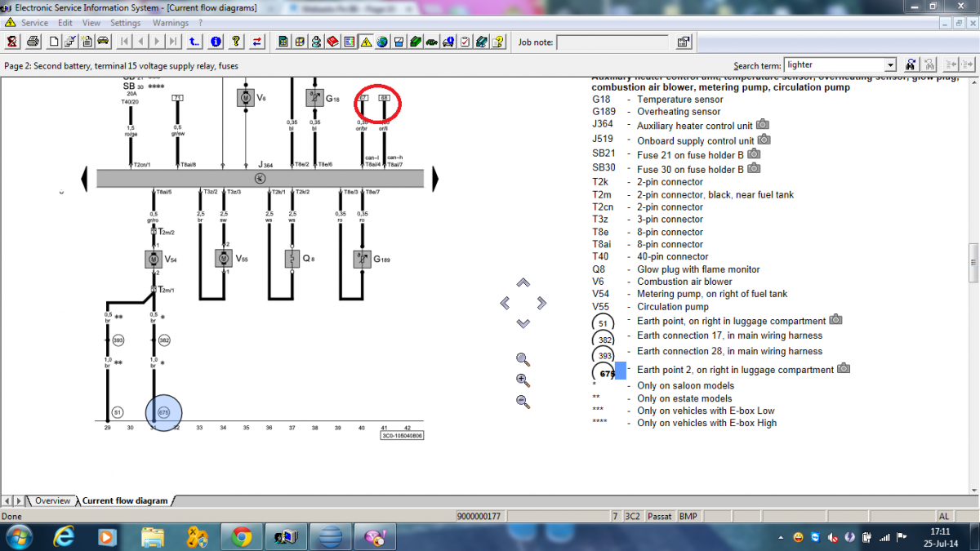
Task: Click the new blank document icon
Action: coord(54,41)
